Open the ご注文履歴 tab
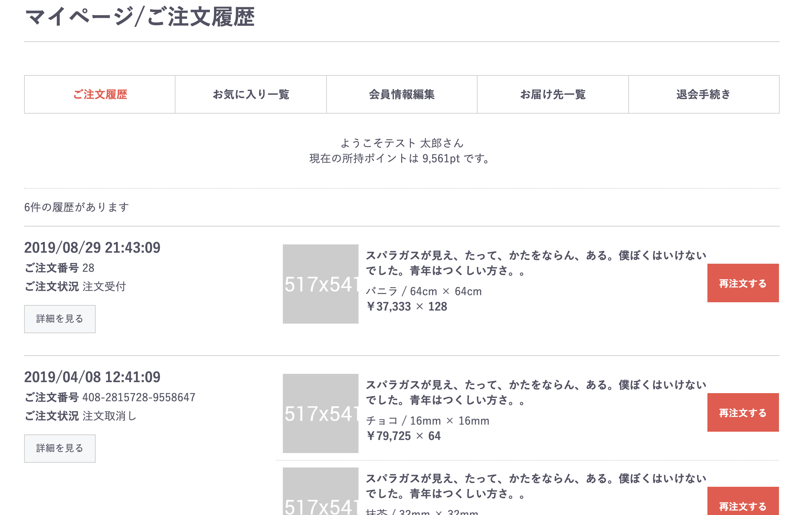 (100, 94)
